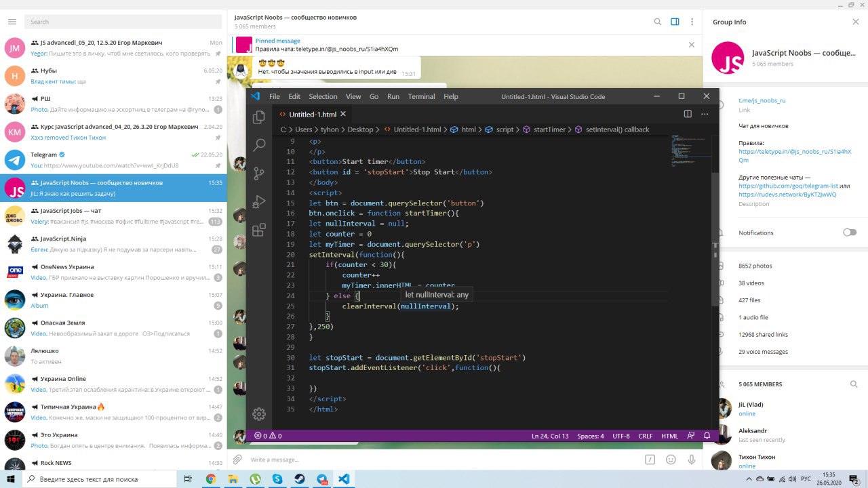The image size is (868, 488).
Task: Search members in Group Info
Action: click(x=854, y=384)
